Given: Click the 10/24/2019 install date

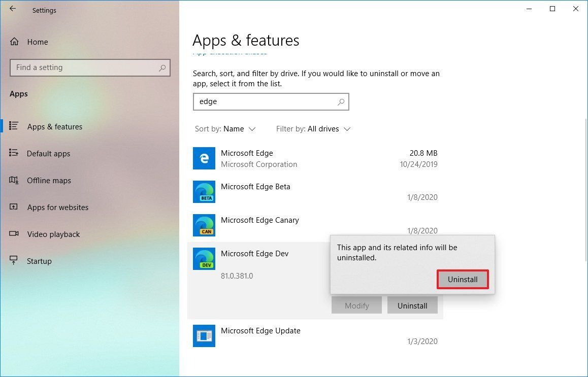Looking at the screenshot, I should point(418,164).
